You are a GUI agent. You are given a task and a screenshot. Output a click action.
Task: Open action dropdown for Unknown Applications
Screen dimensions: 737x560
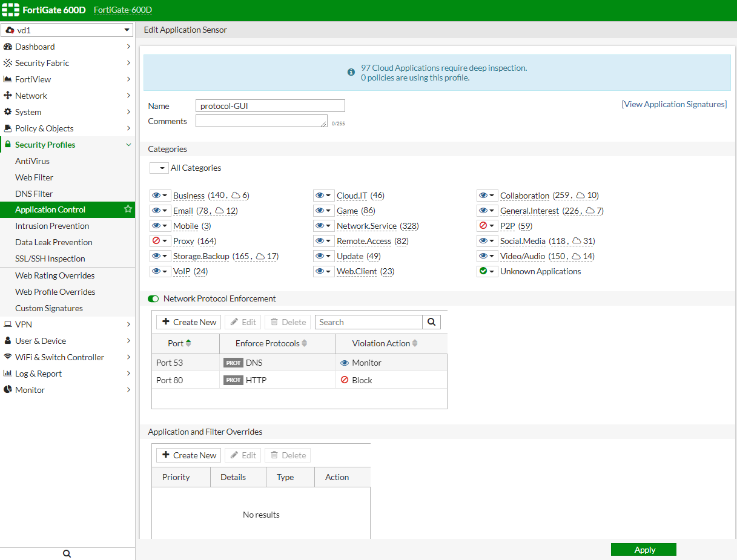(x=487, y=271)
